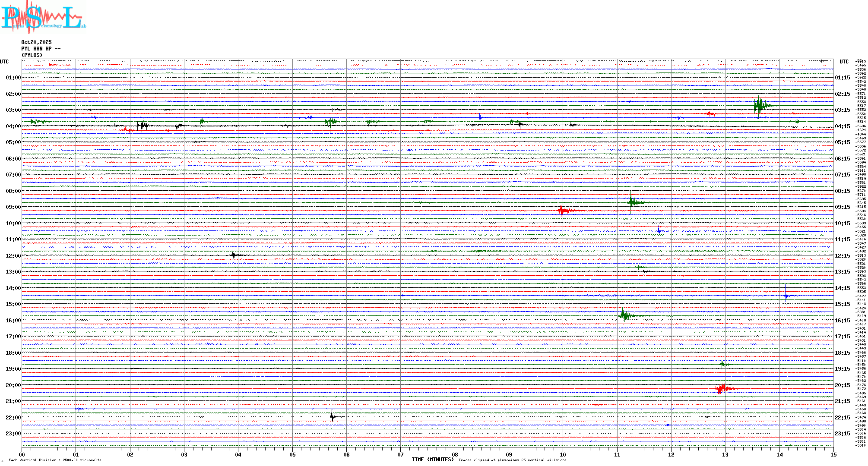Viewport: 868px width, 466px height.
Task: Click the black event on 12:00 trace
Action: (234, 255)
